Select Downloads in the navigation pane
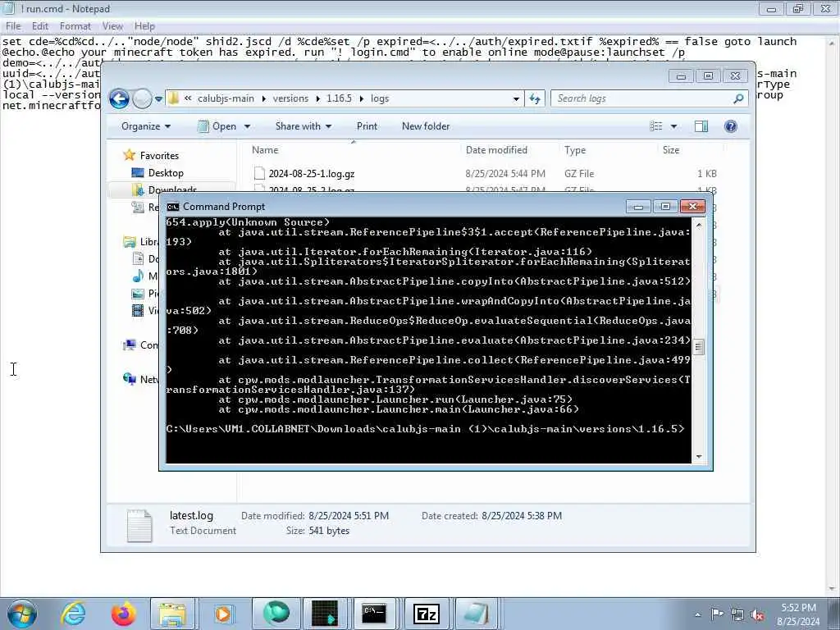 coord(172,189)
